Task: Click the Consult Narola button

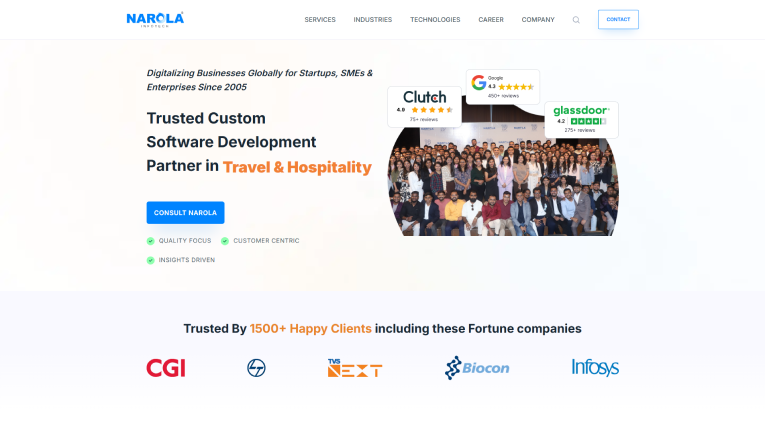Action: [185, 213]
